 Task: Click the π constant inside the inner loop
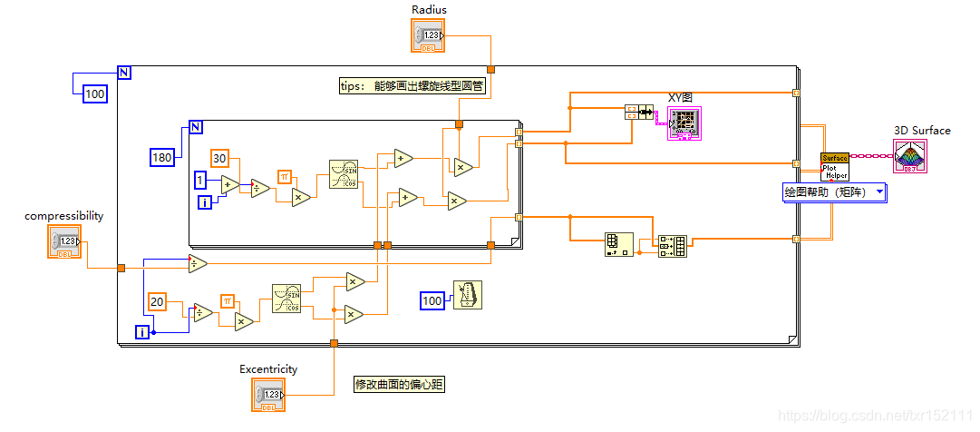point(285,177)
